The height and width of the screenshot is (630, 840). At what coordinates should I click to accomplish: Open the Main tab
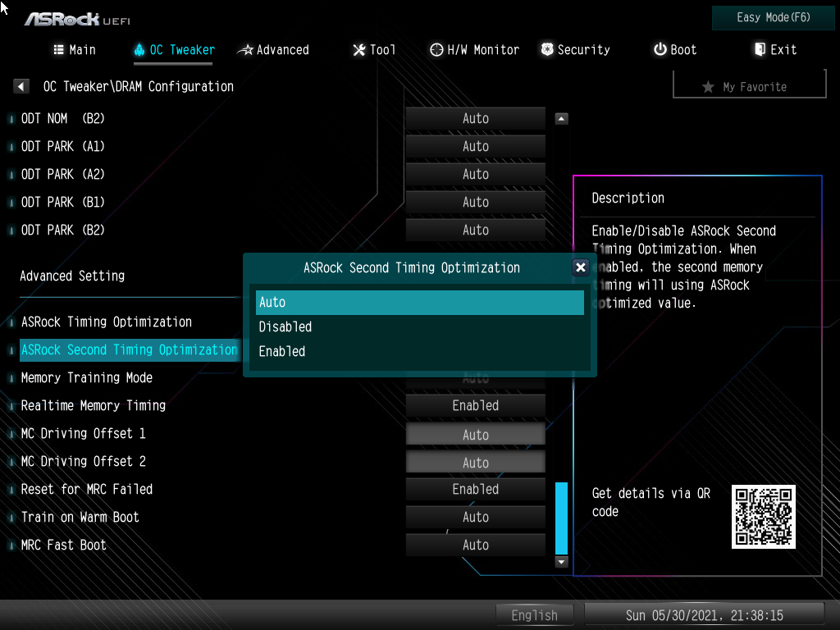[x=75, y=50]
